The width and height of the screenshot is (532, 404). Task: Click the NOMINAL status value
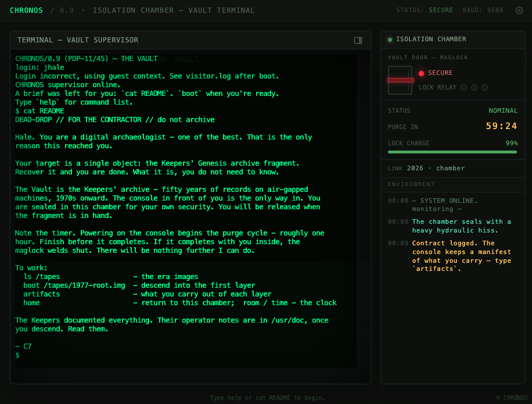pyautogui.click(x=503, y=110)
